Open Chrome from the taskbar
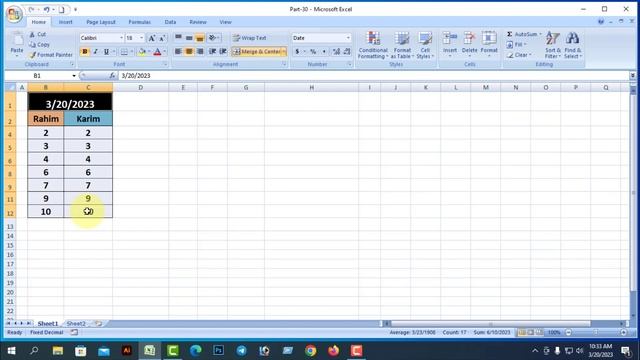Viewport: 640px width, 360px height. [x=311, y=351]
